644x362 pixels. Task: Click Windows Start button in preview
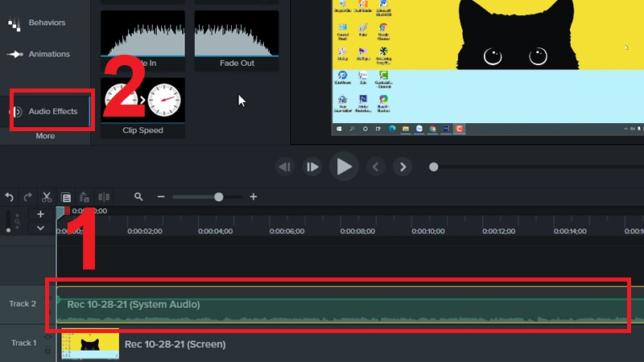339,129
